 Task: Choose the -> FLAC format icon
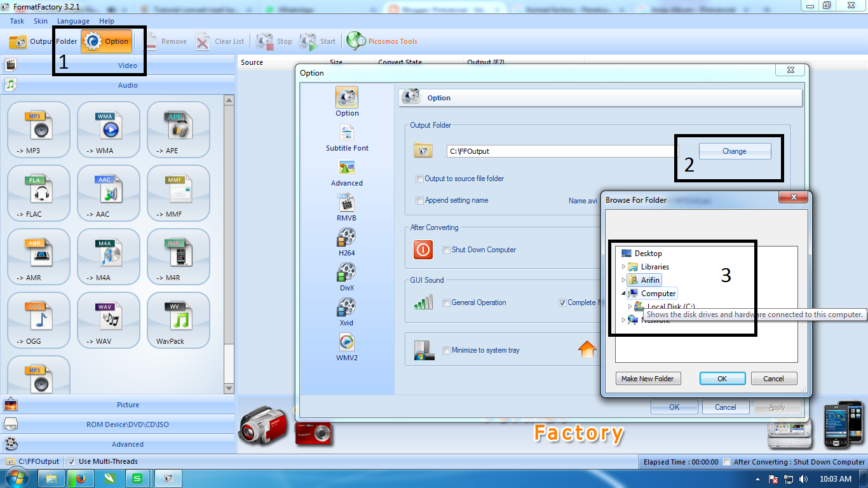pos(39,193)
